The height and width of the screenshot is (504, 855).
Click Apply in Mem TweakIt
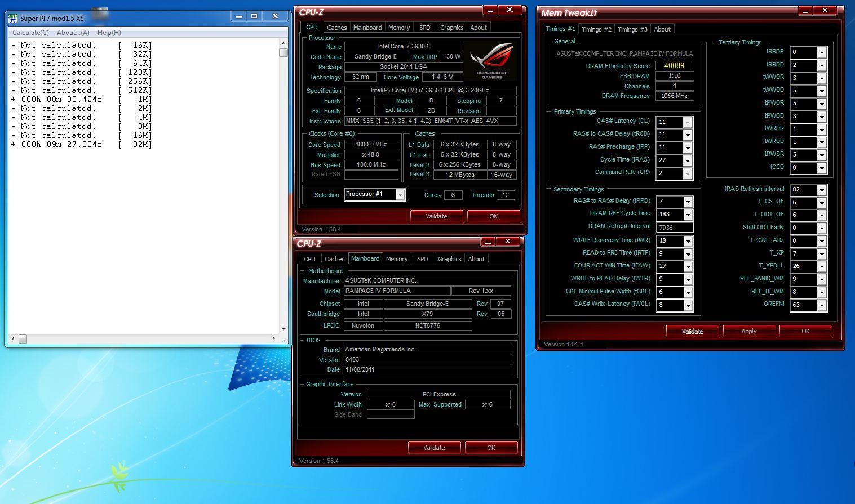pos(749,331)
